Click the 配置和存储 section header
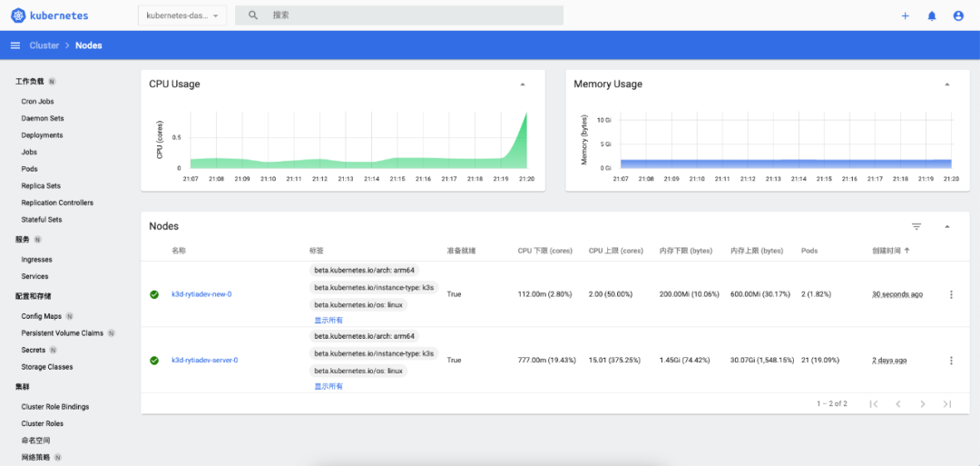This screenshot has width=980, height=466. coord(34,296)
